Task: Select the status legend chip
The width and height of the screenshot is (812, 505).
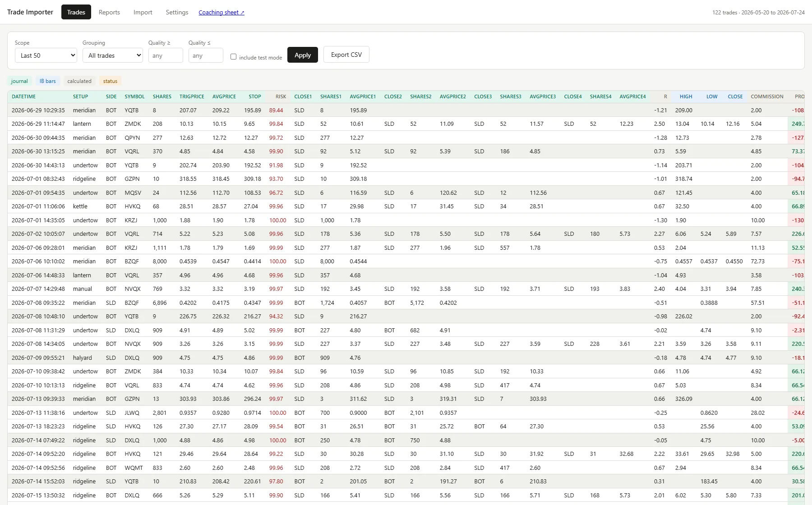Action: (110, 81)
